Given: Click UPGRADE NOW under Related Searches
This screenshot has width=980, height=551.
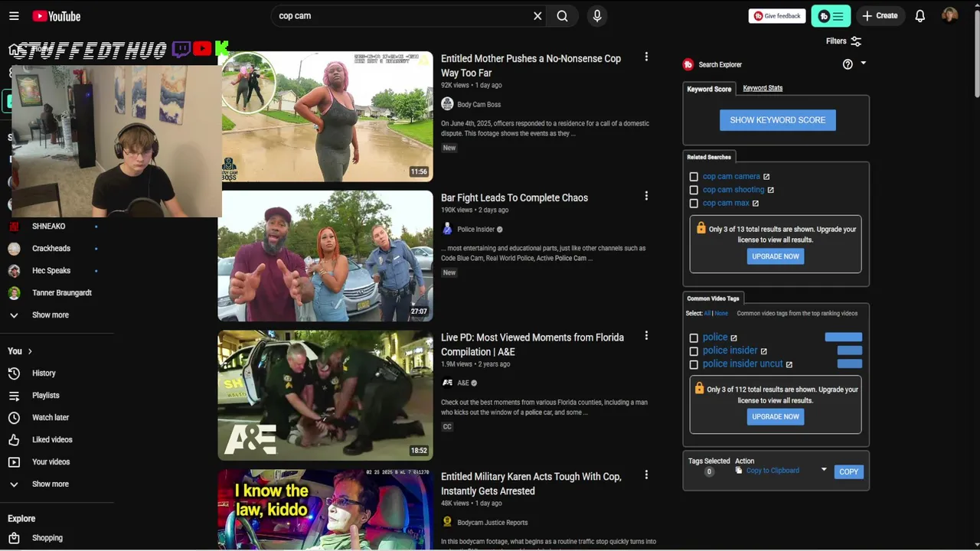Looking at the screenshot, I should tap(776, 256).
